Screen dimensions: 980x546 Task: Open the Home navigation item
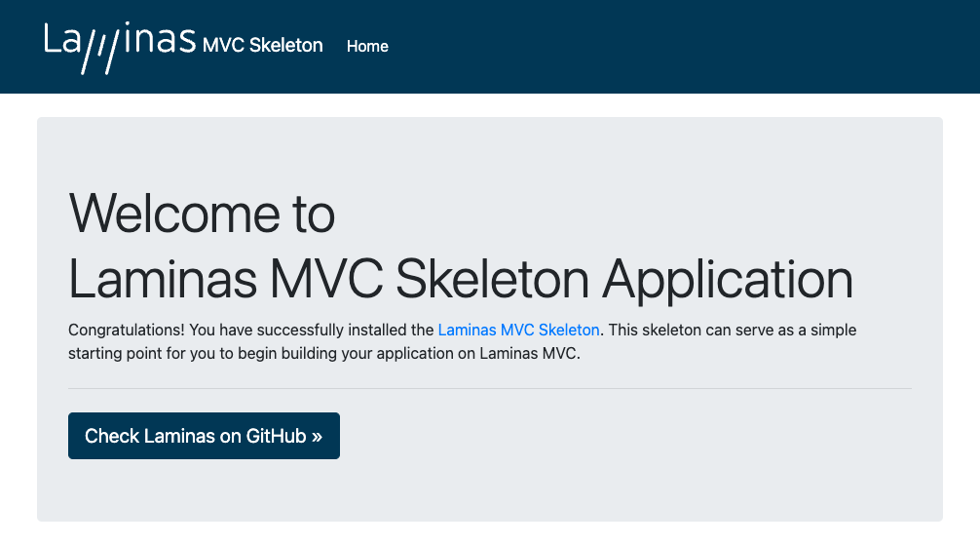click(x=367, y=46)
